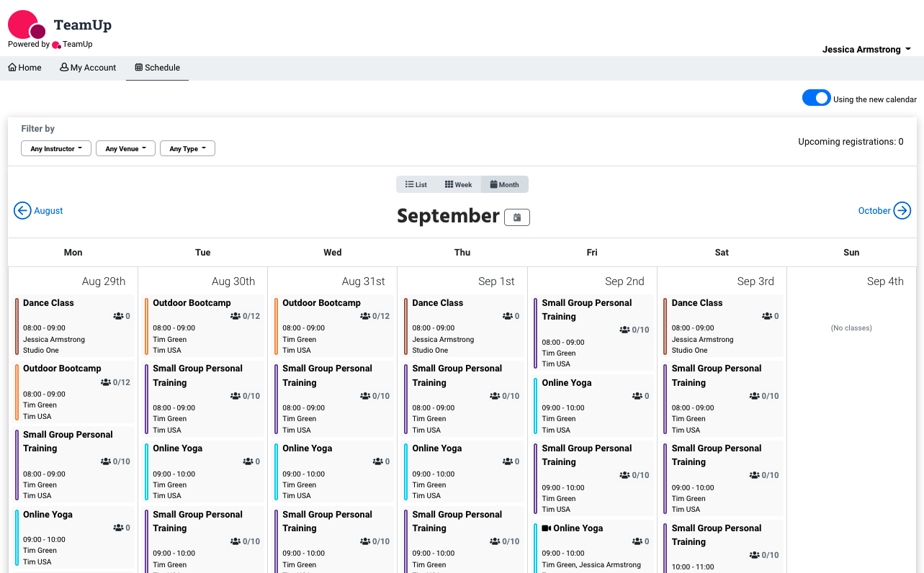Expand the Any Type filter dropdown

tap(187, 148)
